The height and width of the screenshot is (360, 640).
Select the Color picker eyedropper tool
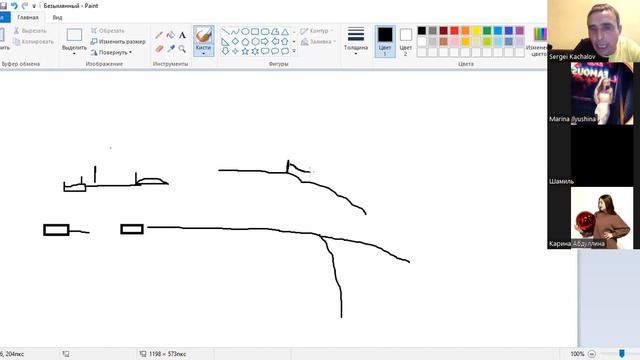171,49
